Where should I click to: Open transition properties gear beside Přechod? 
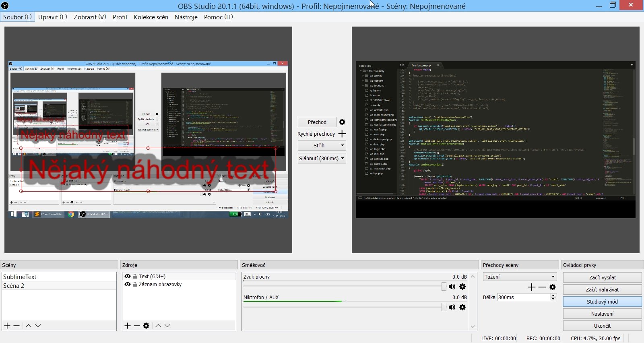point(342,122)
